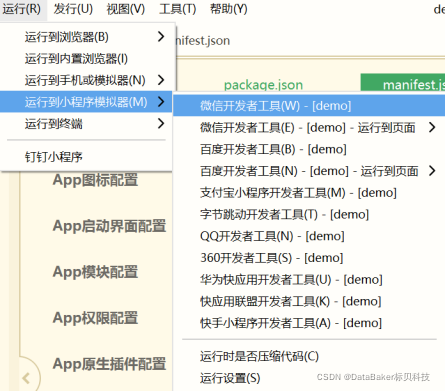The width and height of the screenshot is (445, 391).
Task: Select 微信开发者工具(E) 运行到页面 entry
Action: point(309,127)
